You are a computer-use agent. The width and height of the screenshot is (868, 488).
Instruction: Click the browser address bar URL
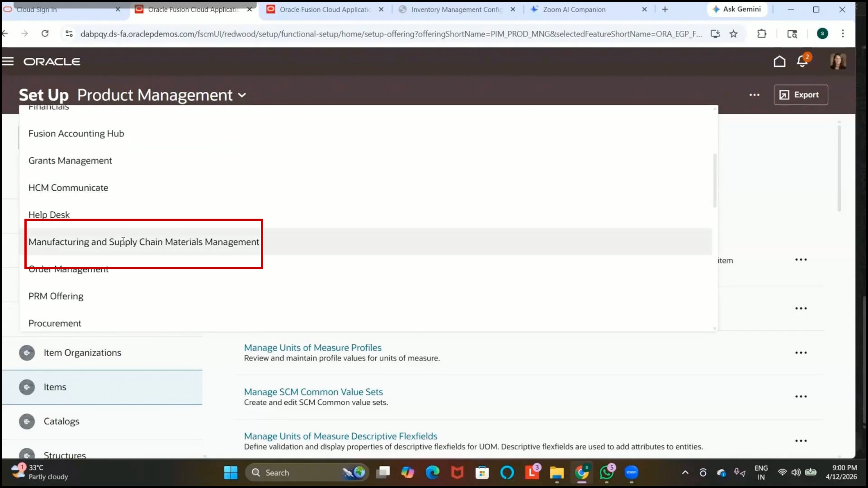[x=391, y=34]
